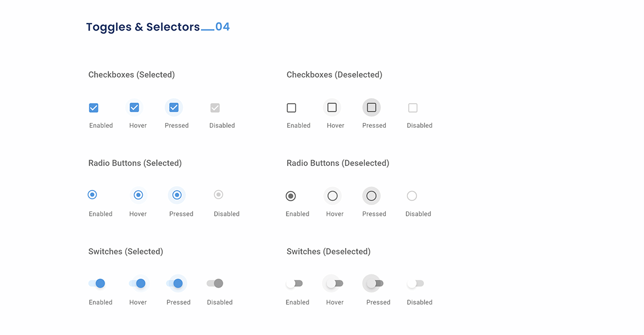The height and width of the screenshot is (335, 644).
Task: Uncheck the Enabled selected checkbox
Action: point(93,108)
